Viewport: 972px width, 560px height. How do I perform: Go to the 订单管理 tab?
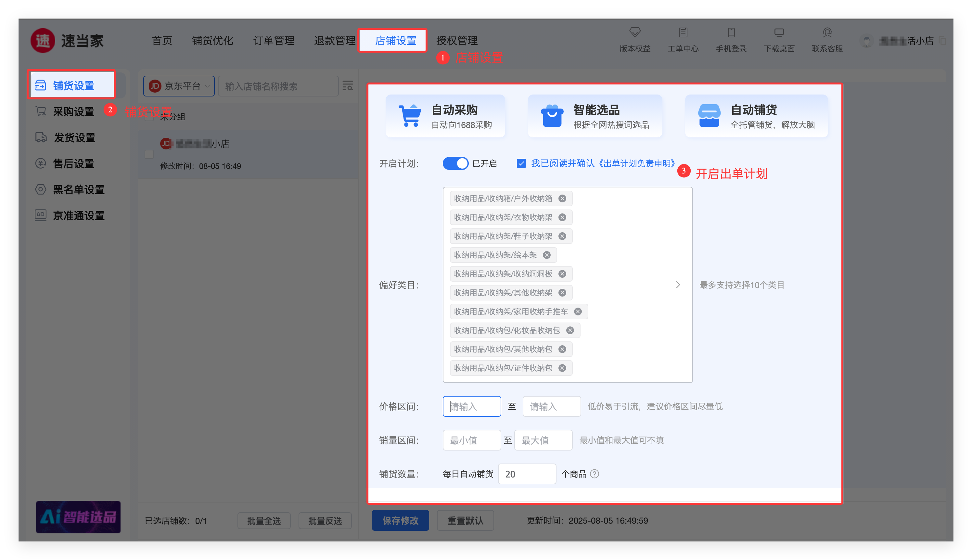[274, 41]
